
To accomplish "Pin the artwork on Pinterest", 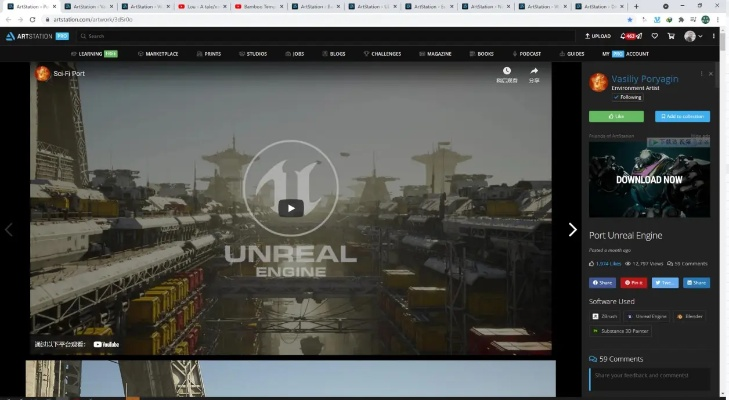I will (633, 282).
